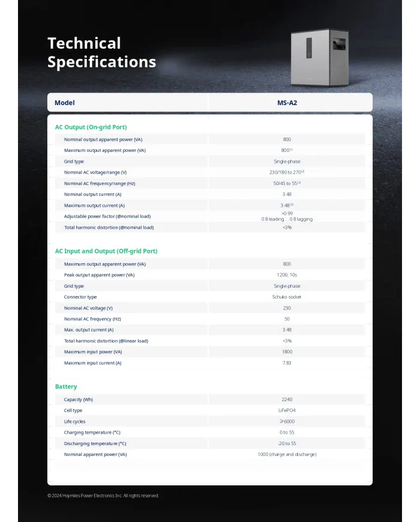Click the AC Input and Output (Off-grid Port) heading
Screen dimensions: 420x522
tap(106, 251)
